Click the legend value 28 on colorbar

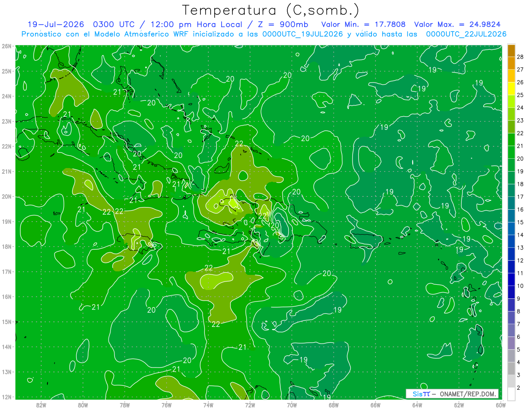pyautogui.click(x=520, y=57)
